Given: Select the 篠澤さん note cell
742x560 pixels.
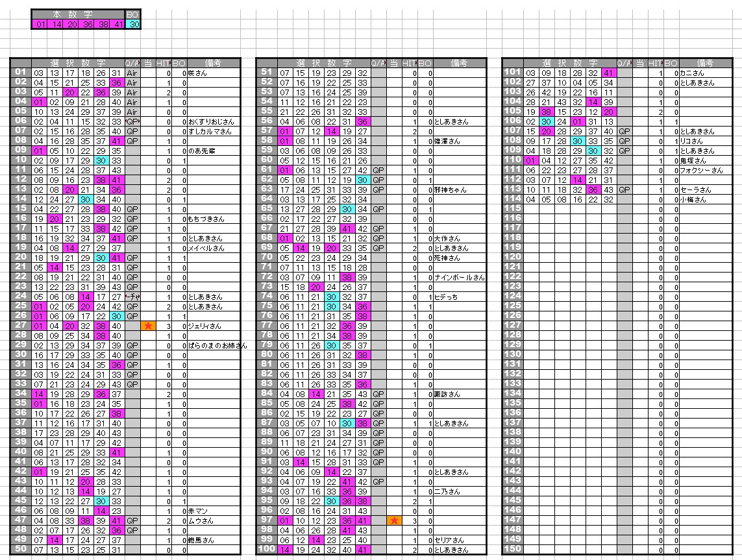Looking at the screenshot, I should (x=460, y=141).
